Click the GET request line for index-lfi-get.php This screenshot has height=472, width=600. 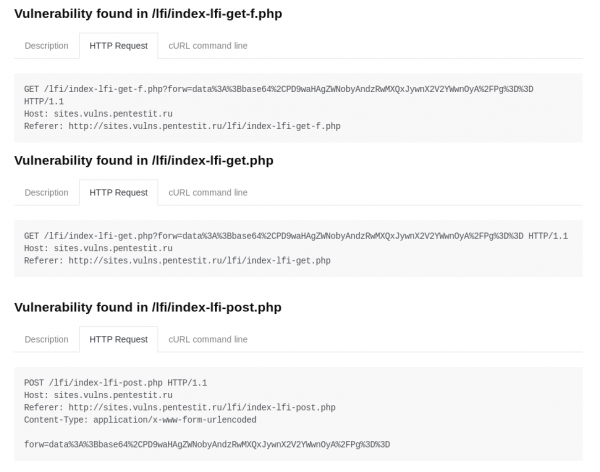click(x=295, y=236)
